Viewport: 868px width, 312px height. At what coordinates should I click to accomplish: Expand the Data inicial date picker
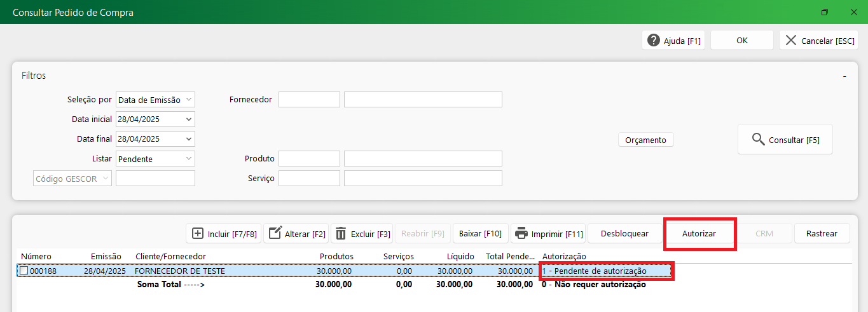(x=189, y=119)
